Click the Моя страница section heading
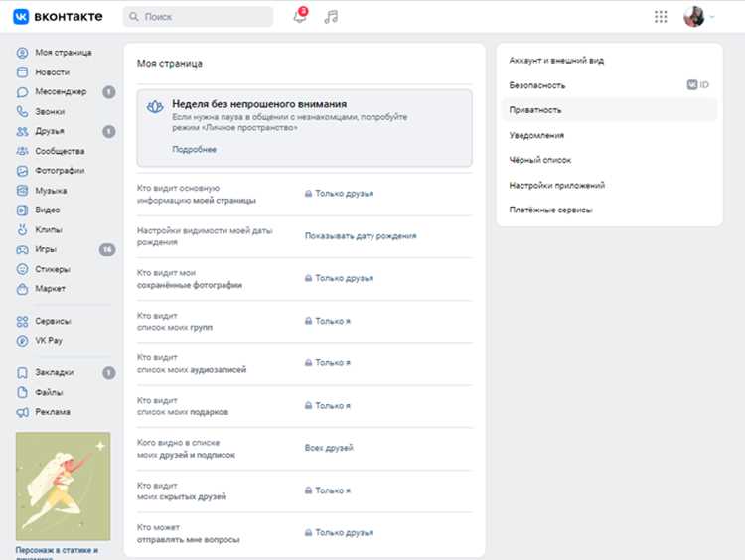This screenshot has width=745, height=560. click(x=170, y=64)
